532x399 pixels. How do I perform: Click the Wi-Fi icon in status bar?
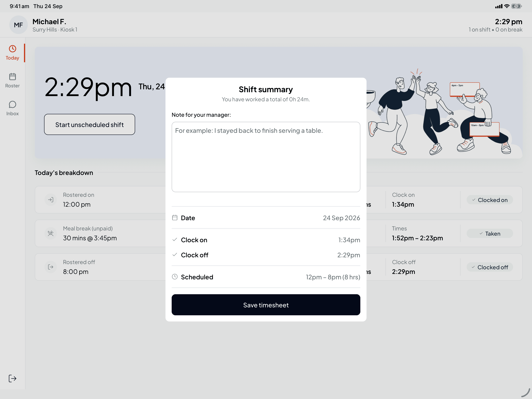point(507,6)
